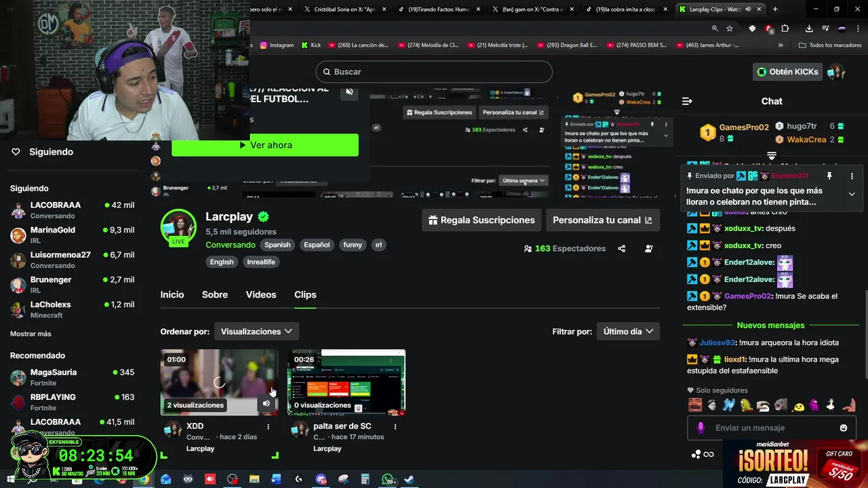Screen dimensions: 868x488
Task: Open palta ser de SC options menu
Action: pyautogui.click(x=395, y=426)
